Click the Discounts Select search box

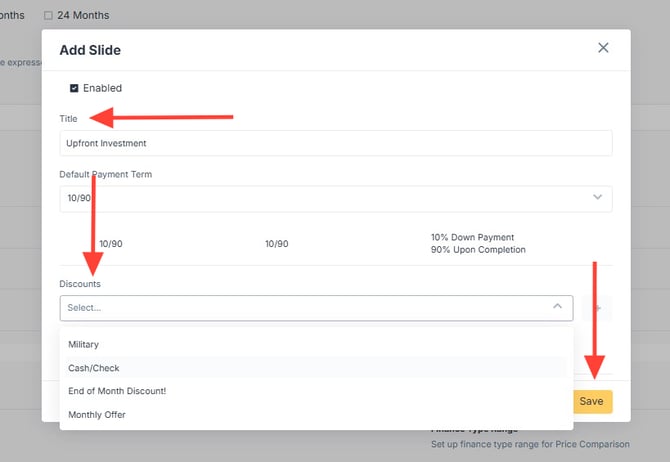300,308
